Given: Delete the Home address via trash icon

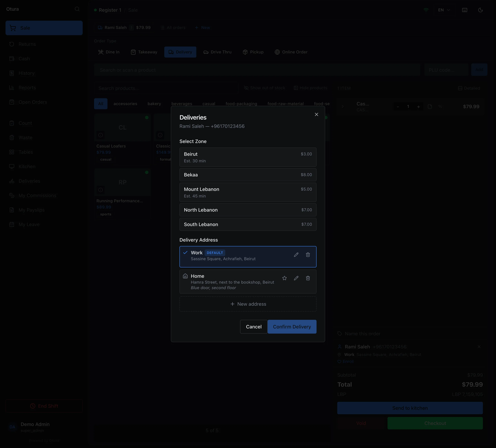Looking at the screenshot, I should [x=308, y=278].
